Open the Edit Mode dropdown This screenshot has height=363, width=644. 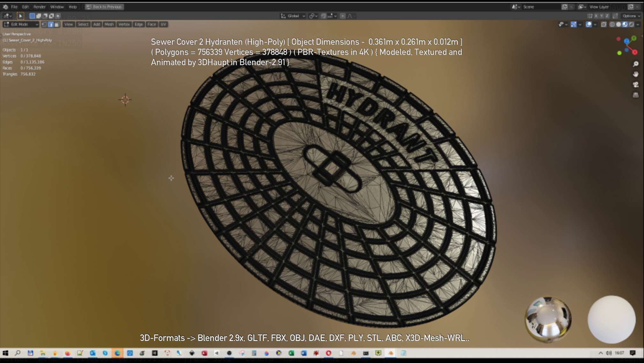(21, 24)
